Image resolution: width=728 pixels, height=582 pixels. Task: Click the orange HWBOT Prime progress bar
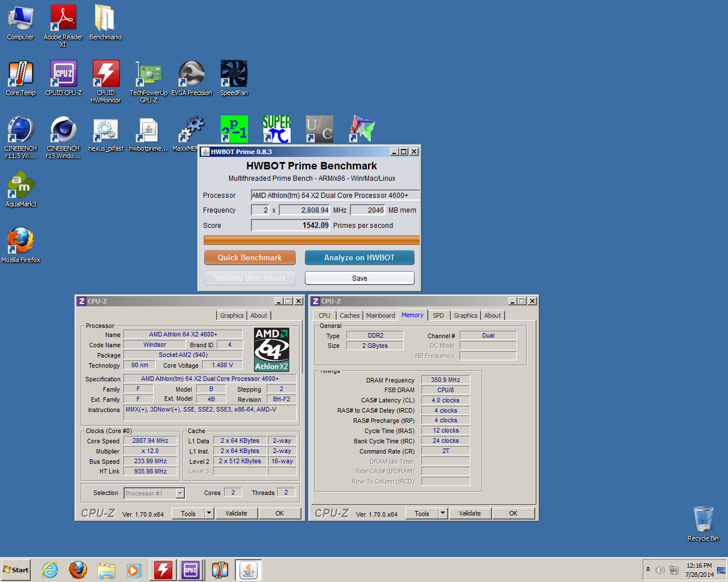click(312, 240)
